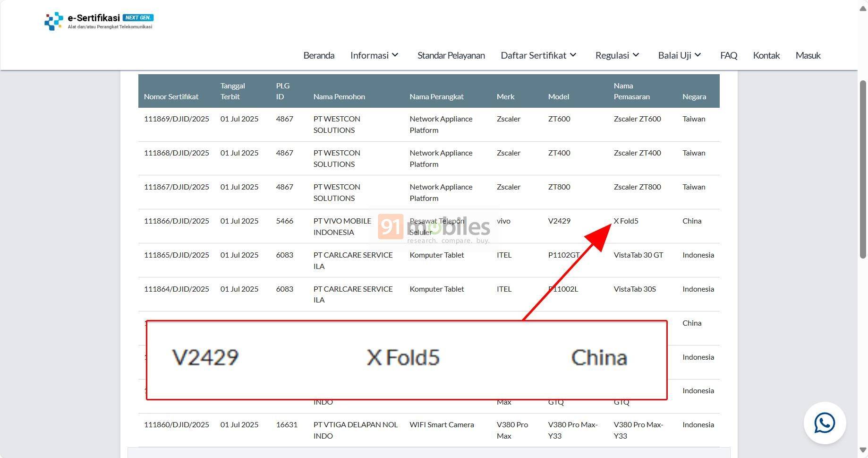Go to Beranda page
Image resolution: width=868 pixels, height=458 pixels.
click(319, 55)
